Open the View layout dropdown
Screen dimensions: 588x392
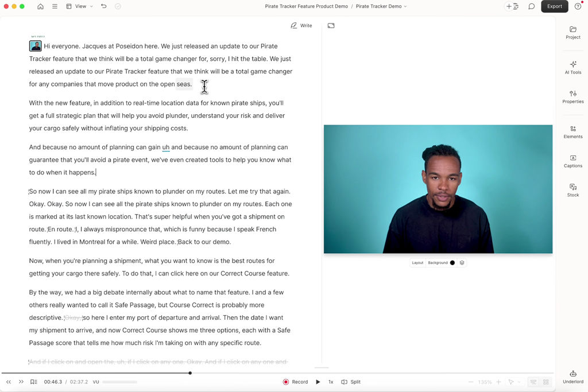coord(79,6)
